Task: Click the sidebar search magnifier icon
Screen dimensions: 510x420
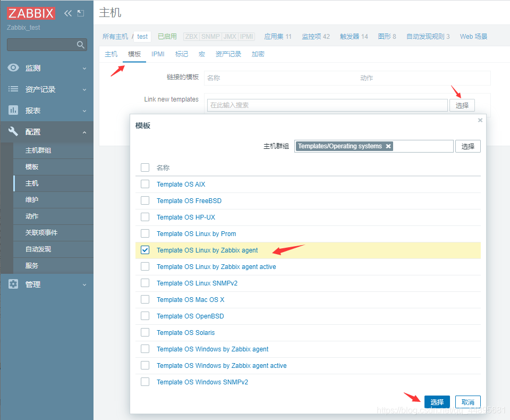Action: tap(81, 45)
